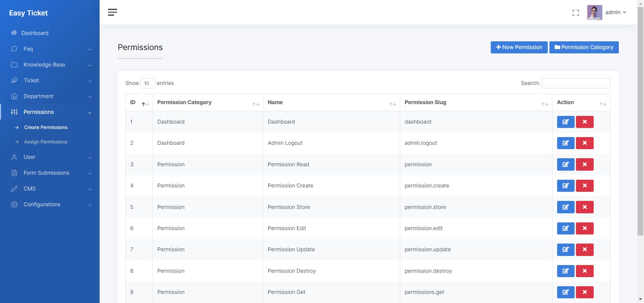Open the Permission Category button
Viewport: 644px width, 303px height.
coord(584,47)
